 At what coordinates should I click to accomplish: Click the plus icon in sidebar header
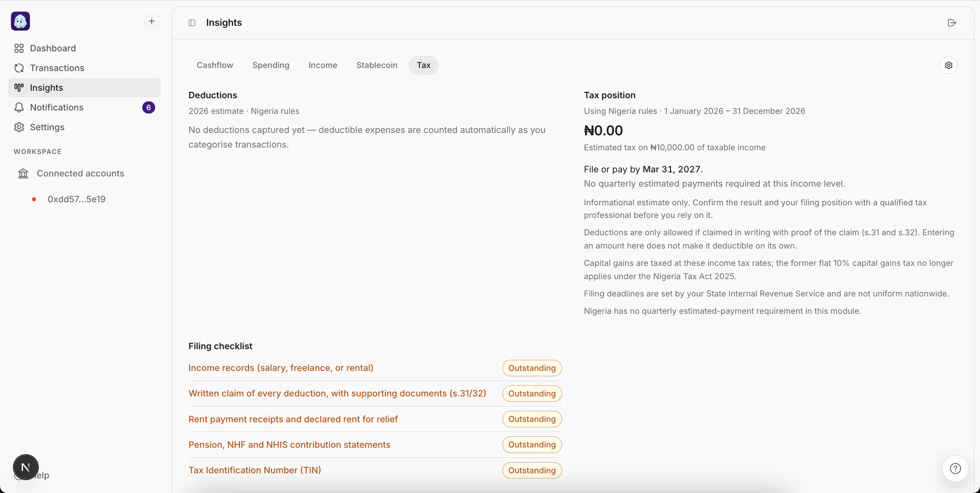pos(151,21)
